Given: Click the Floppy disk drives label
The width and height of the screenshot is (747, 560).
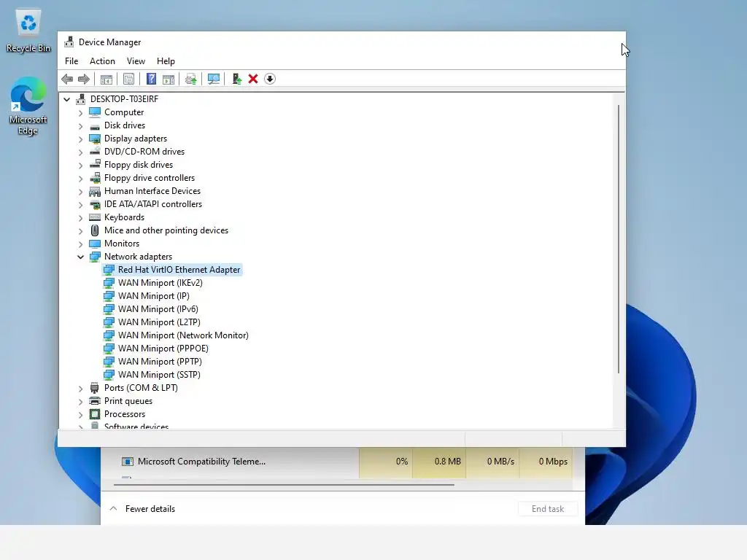Looking at the screenshot, I should tap(139, 165).
